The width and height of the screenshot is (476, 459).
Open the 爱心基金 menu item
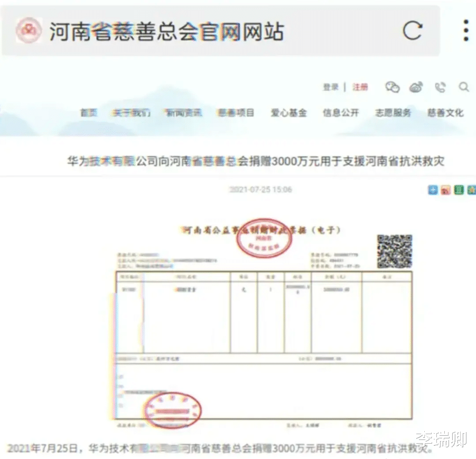click(x=288, y=113)
